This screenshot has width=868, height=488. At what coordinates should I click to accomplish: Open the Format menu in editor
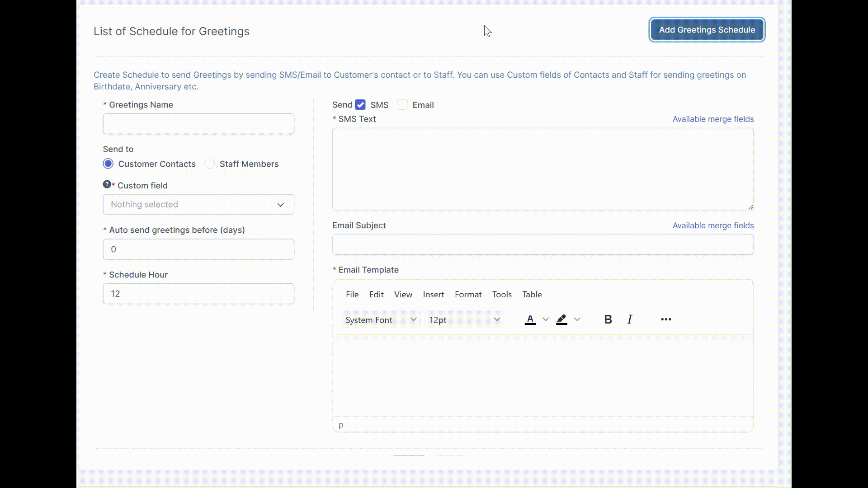click(468, 294)
